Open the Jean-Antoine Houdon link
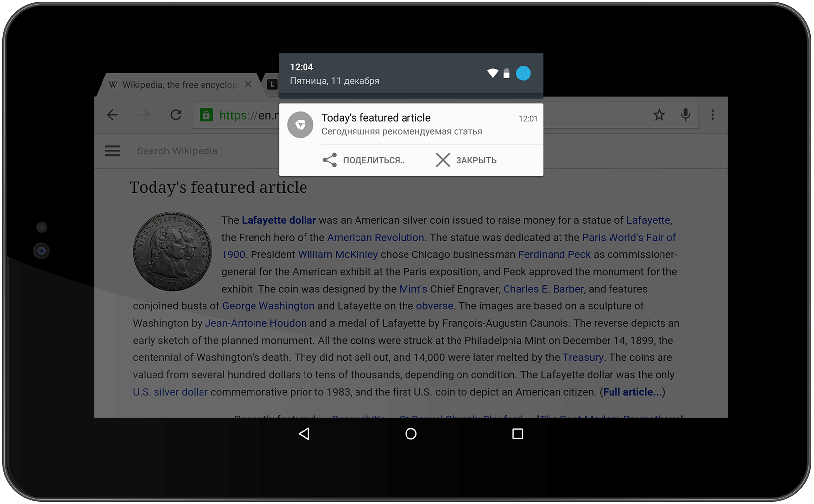The image size is (814, 504). (256, 323)
